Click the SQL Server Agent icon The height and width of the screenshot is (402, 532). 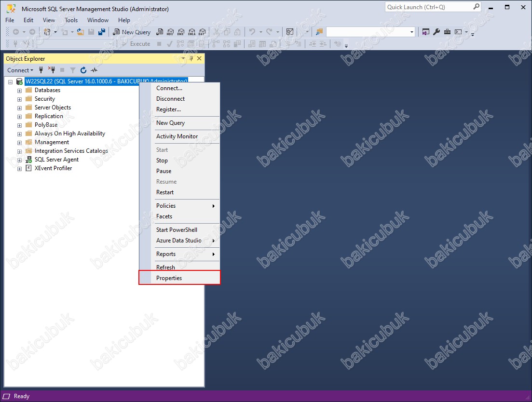(x=29, y=160)
